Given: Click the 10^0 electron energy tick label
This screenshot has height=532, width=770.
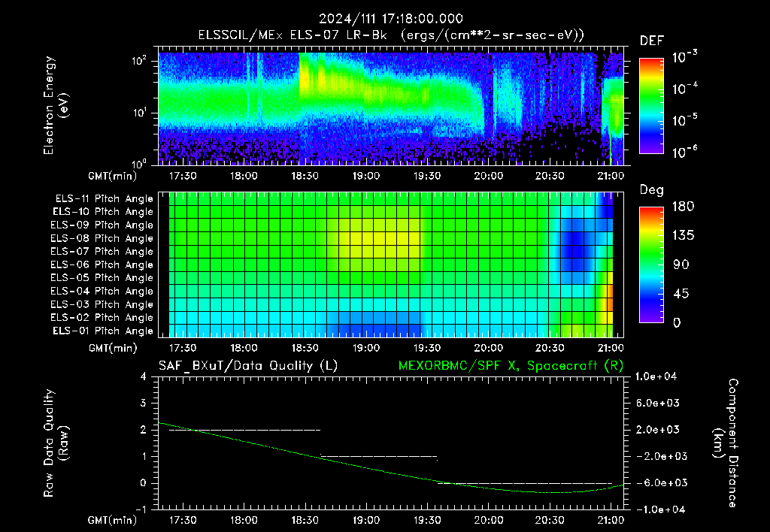Looking at the screenshot, I should pos(139,163).
